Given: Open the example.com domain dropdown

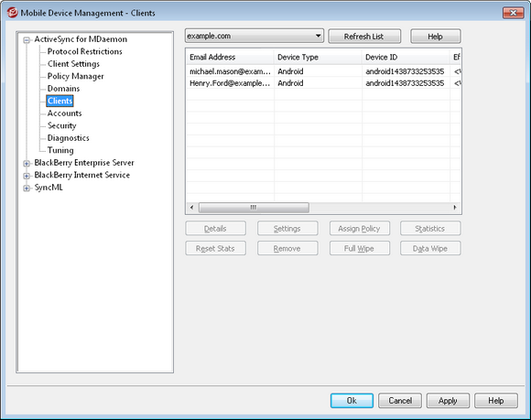Looking at the screenshot, I should pos(255,36).
